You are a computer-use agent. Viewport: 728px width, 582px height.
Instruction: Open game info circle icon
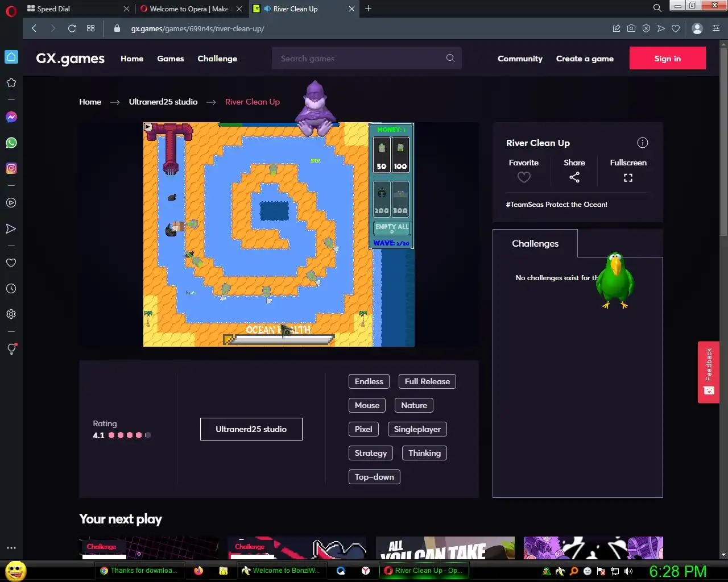point(643,143)
